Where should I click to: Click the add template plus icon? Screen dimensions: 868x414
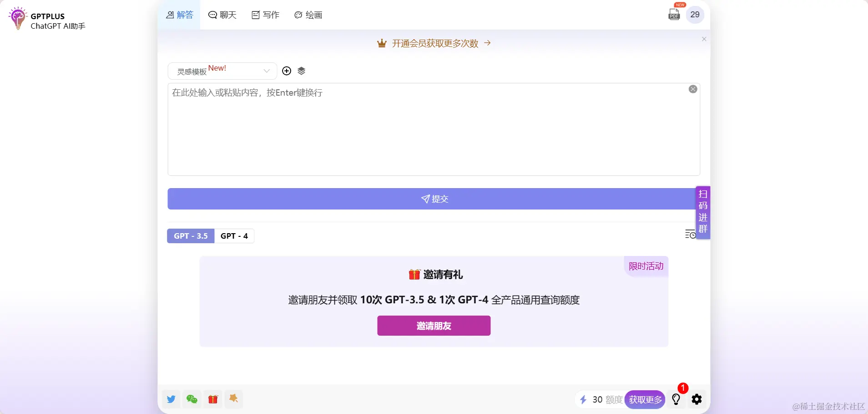[x=287, y=71]
